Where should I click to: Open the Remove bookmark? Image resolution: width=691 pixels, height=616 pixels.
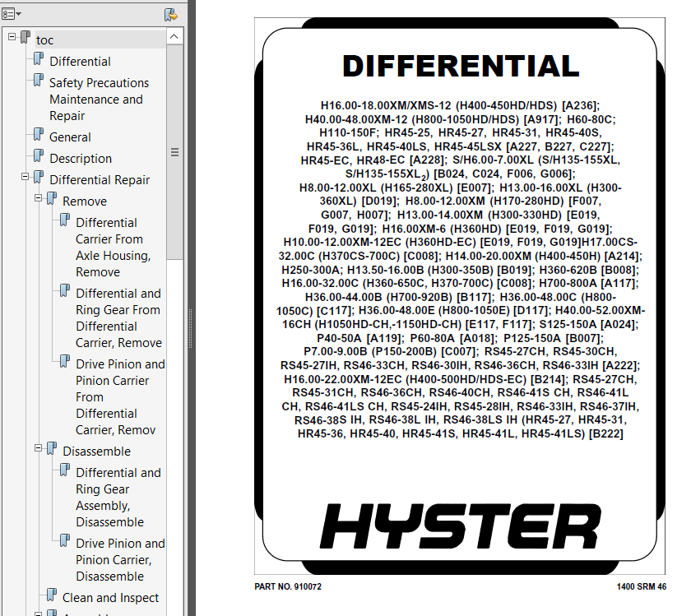[84, 201]
